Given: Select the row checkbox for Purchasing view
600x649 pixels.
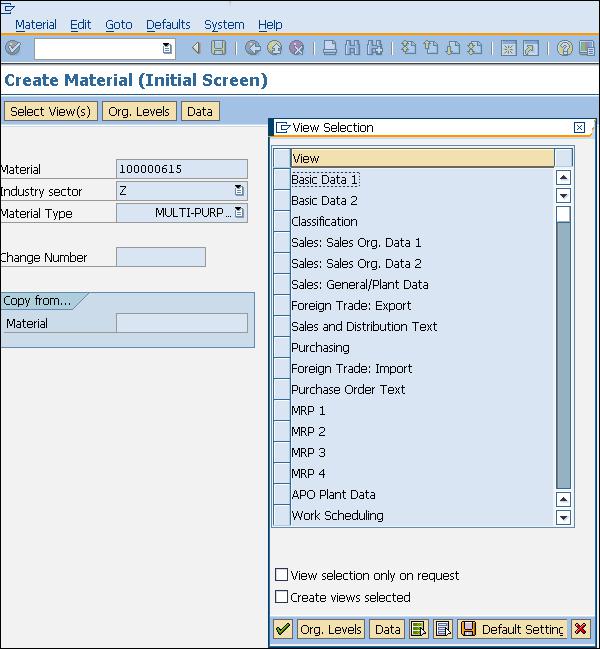Looking at the screenshot, I should [282, 348].
